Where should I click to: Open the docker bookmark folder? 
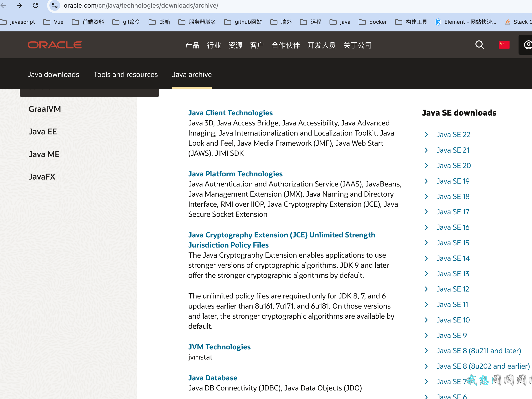coord(373,22)
